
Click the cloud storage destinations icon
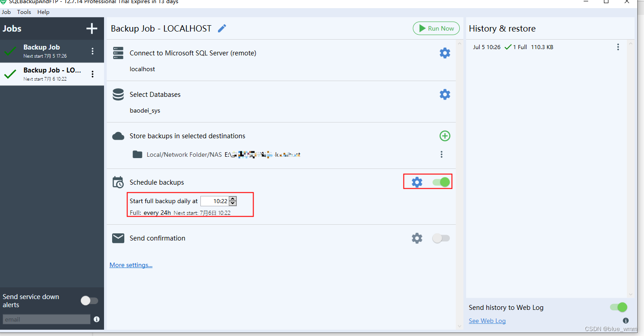click(x=118, y=136)
